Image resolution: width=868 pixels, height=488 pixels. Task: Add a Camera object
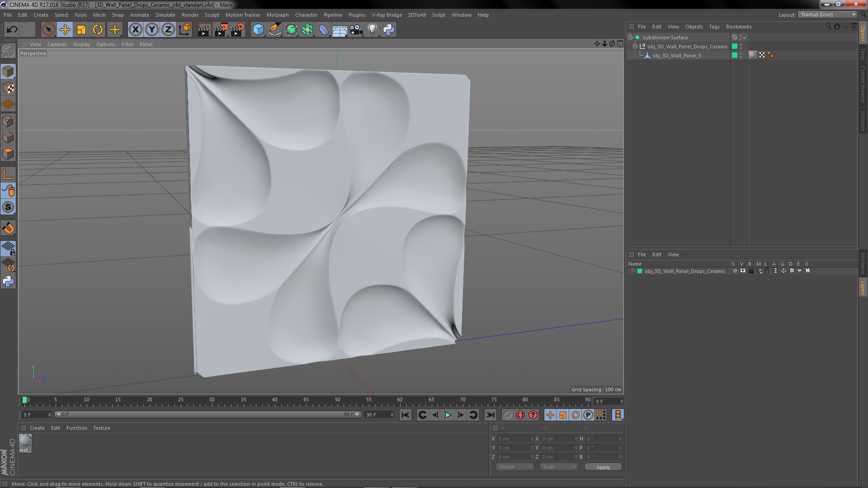click(x=356, y=30)
